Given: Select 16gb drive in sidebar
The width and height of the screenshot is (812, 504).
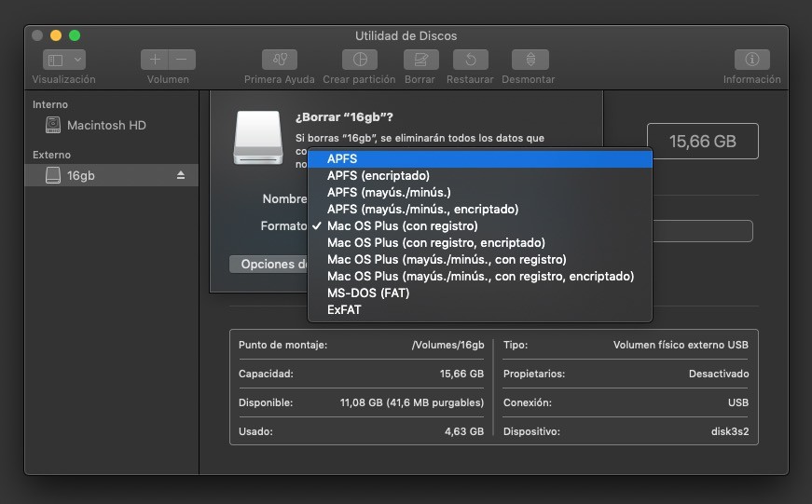Looking at the screenshot, I should pos(81,175).
